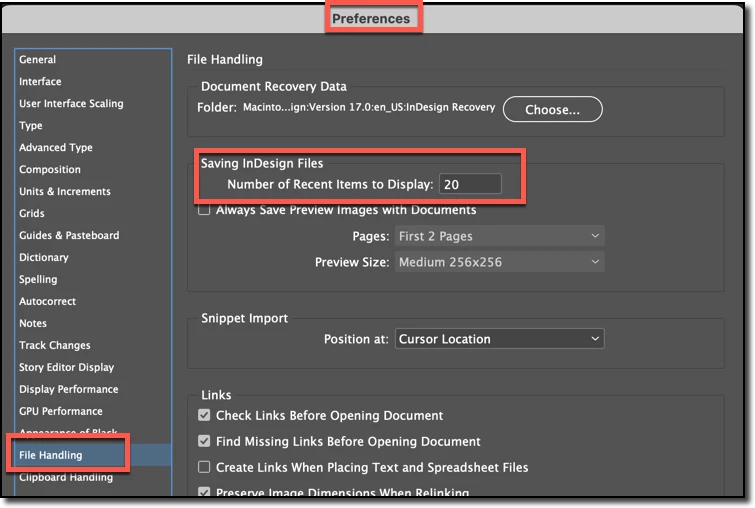
Task: Open the Grids preferences category
Action: pos(32,213)
